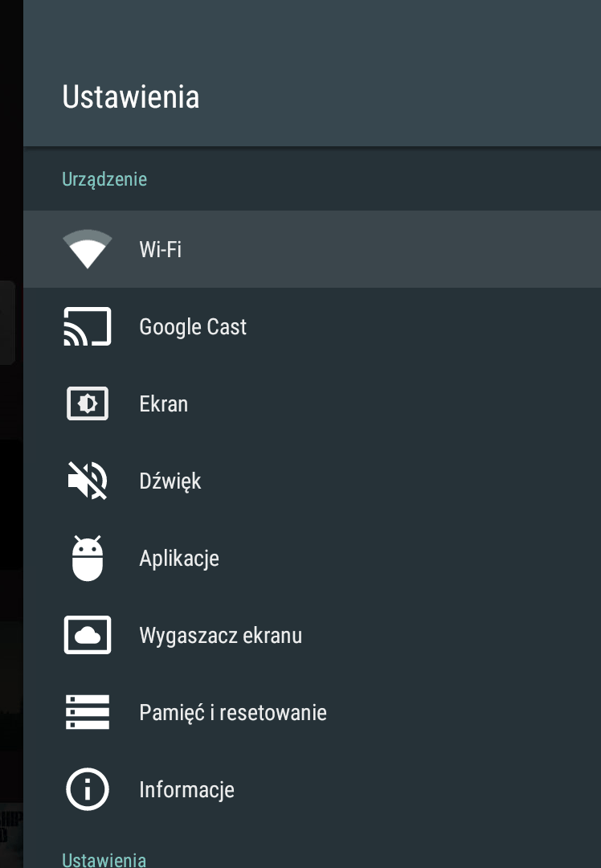Click the cloud screensaver icon
The height and width of the screenshot is (868, 601).
click(x=88, y=635)
